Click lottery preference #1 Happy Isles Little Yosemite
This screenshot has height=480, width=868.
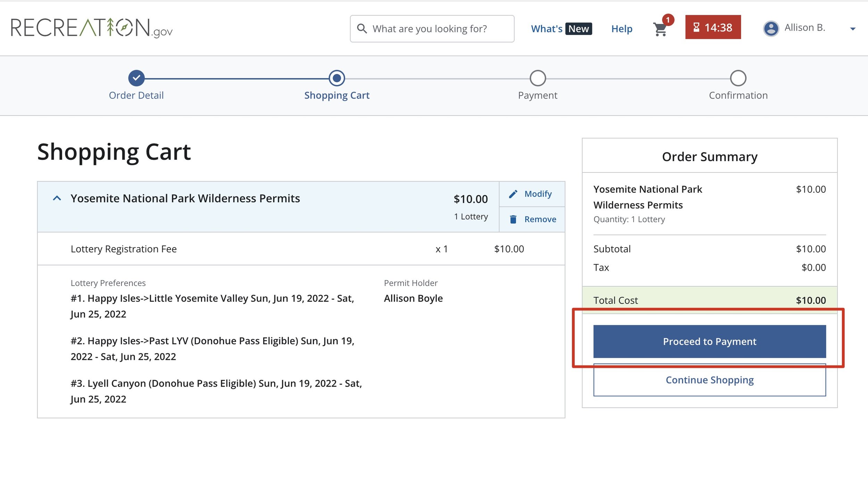coord(212,306)
